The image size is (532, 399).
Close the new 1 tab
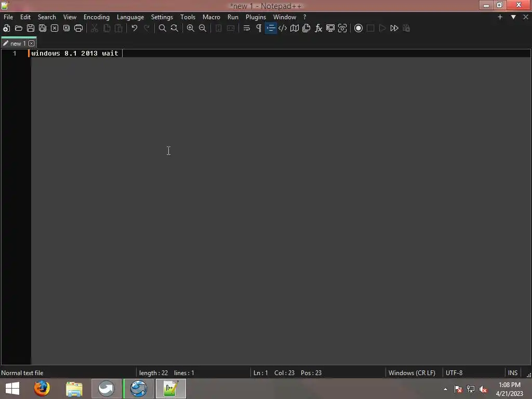[x=32, y=44]
